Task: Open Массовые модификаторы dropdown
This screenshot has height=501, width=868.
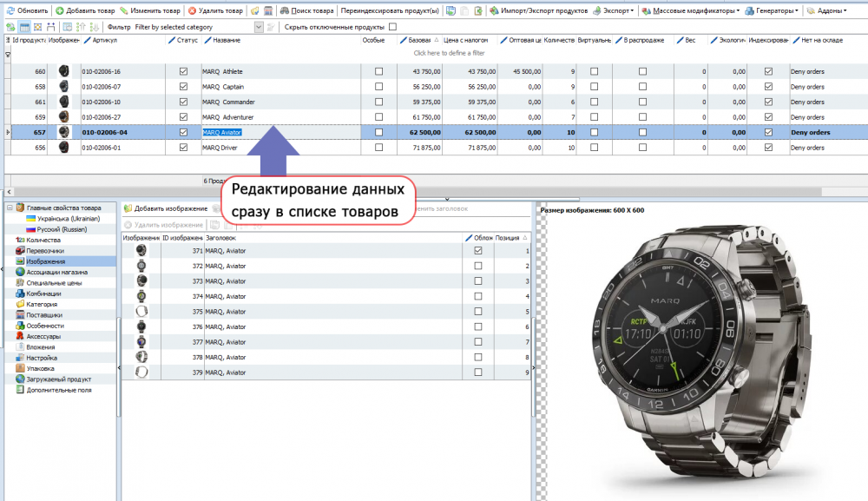Action: [690, 10]
